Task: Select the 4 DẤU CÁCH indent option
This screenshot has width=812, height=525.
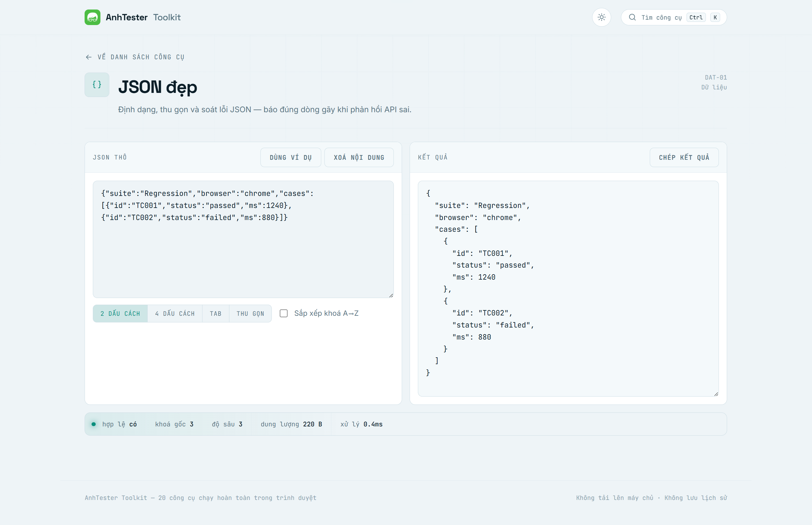Action: [175, 314]
